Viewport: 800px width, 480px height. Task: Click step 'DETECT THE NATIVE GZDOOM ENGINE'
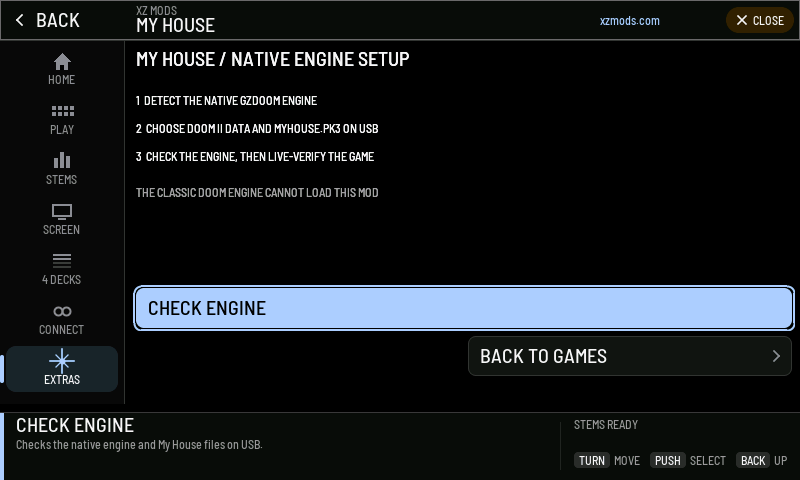[230, 100]
